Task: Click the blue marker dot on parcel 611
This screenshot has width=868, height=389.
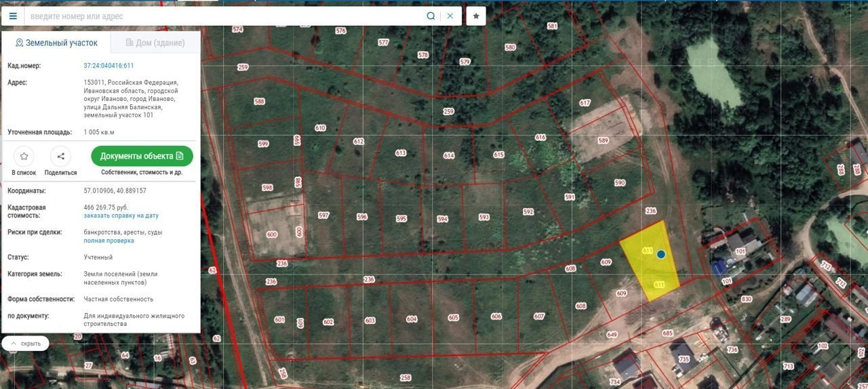Action: pyautogui.click(x=660, y=254)
